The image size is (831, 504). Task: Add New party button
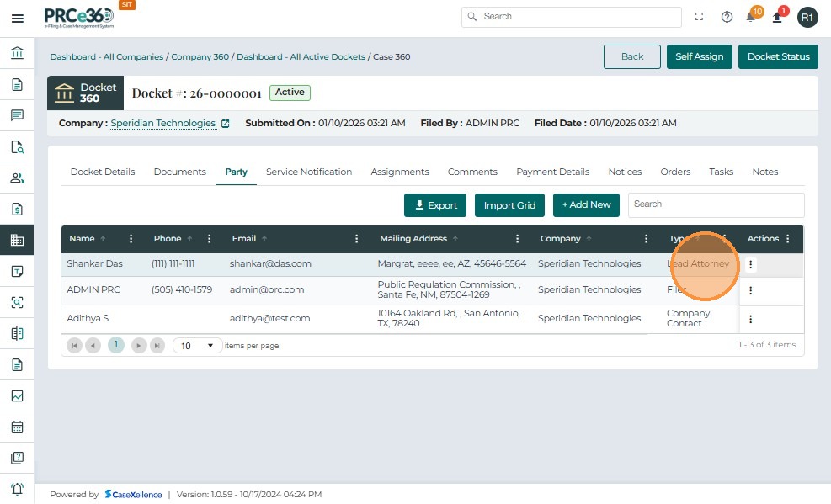point(586,205)
